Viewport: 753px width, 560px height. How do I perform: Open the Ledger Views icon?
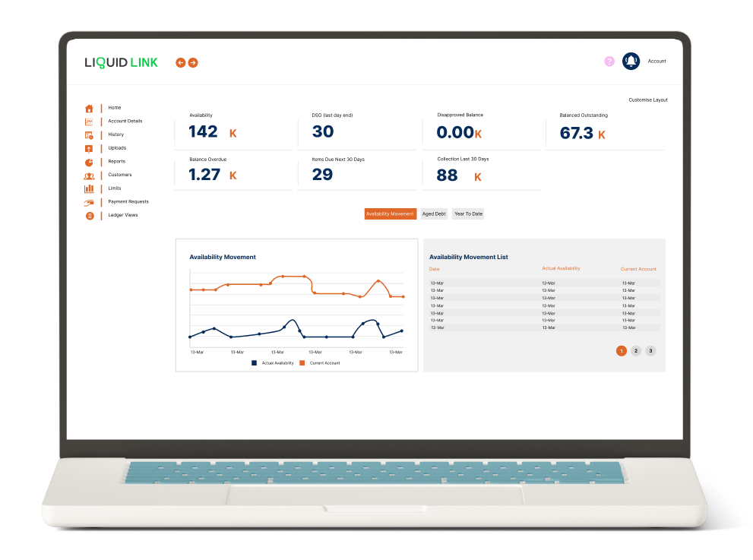click(x=88, y=215)
